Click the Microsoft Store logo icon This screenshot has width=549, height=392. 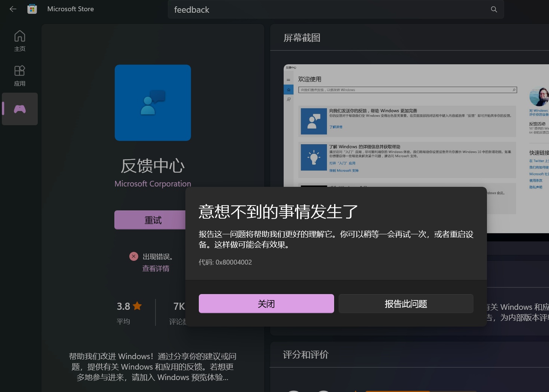coord(32,9)
